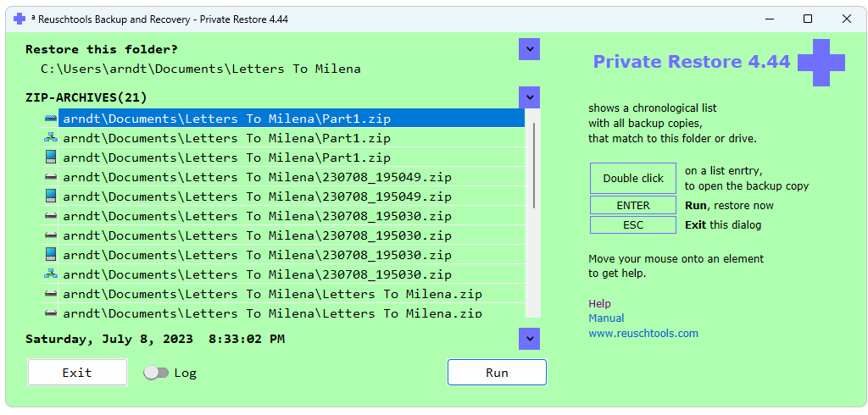
Task: Click the network icon beside Part1.zip
Action: coord(50,138)
